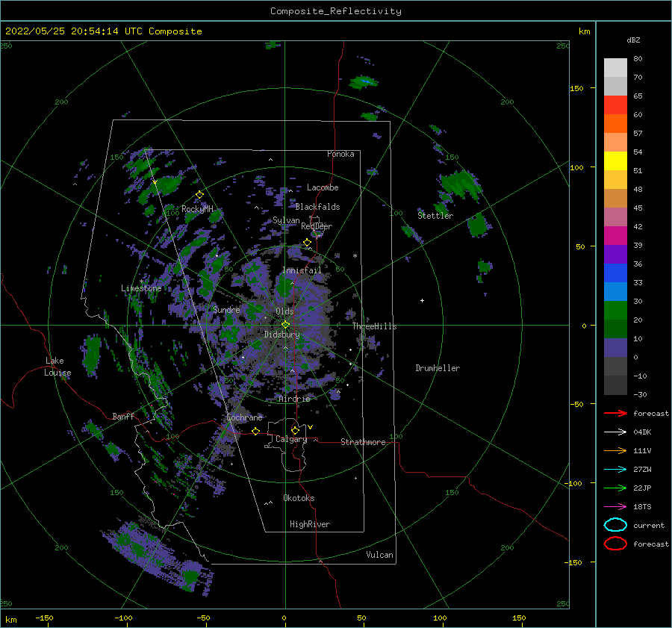
Task: Select the yellow 54 dBZ swatch
Action: pyautogui.click(x=615, y=161)
